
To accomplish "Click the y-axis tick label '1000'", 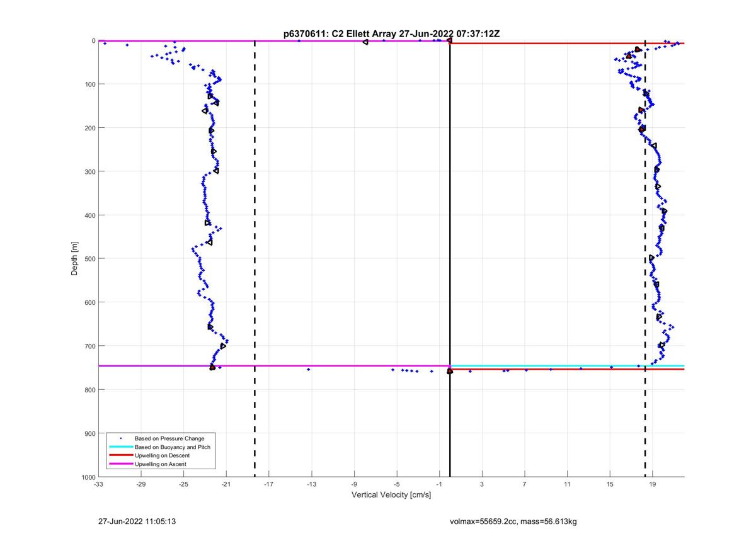I will (88, 477).
